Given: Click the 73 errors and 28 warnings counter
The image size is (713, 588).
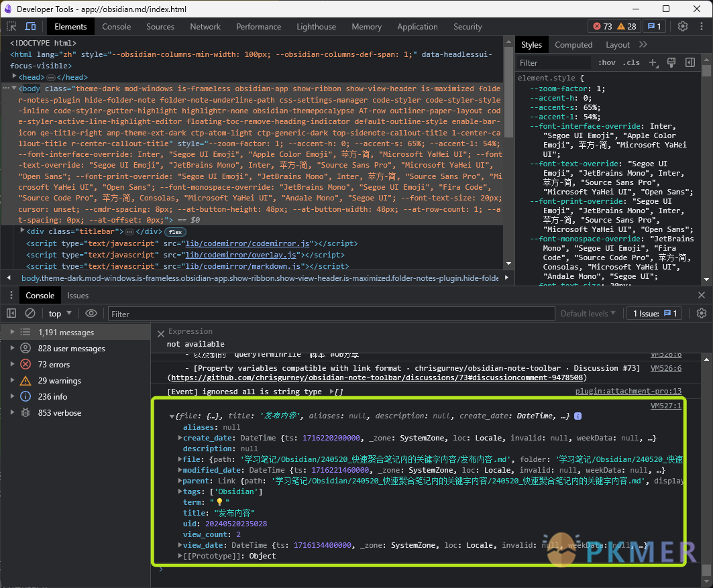Looking at the screenshot, I should 614,26.
